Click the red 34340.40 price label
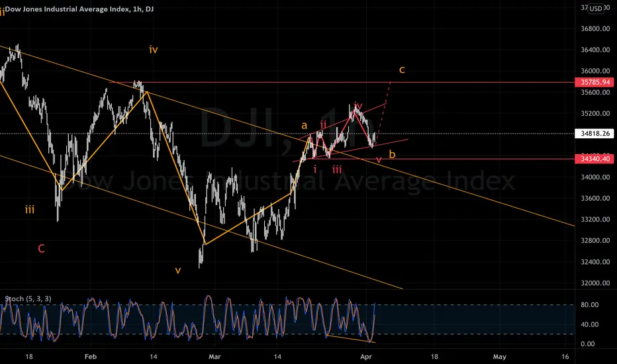The height and width of the screenshot is (364, 617). click(595, 159)
